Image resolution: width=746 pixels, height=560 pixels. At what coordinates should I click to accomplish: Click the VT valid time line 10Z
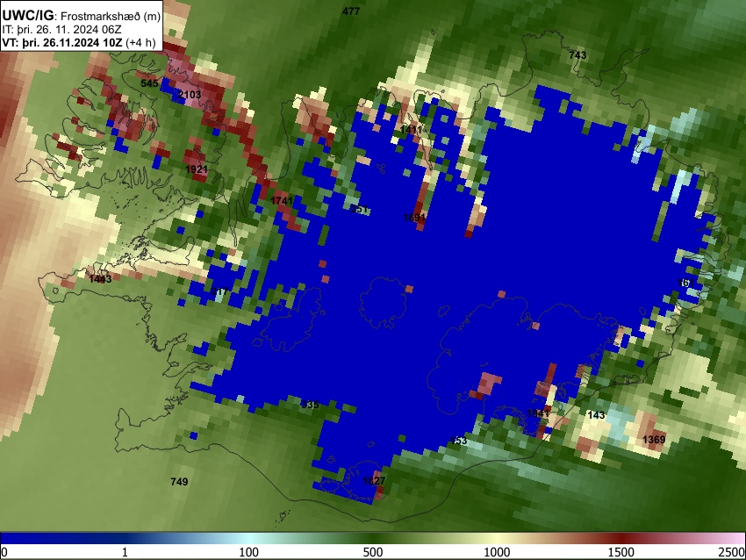click(79, 42)
